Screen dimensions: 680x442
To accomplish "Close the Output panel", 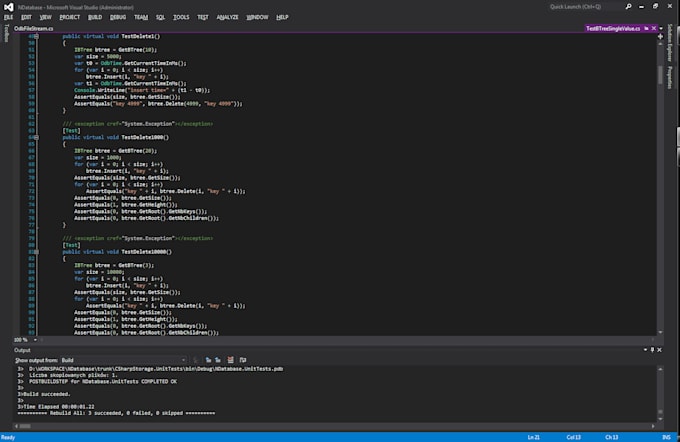I will [660, 350].
